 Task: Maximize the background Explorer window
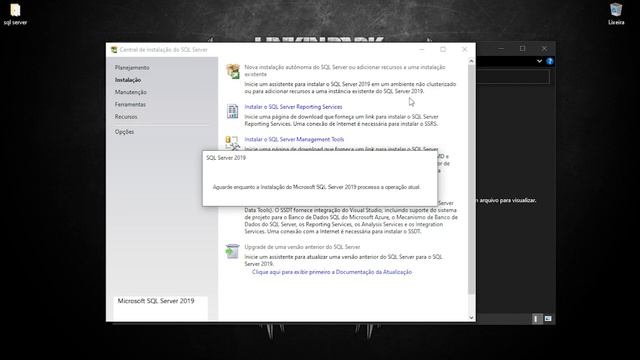(522, 49)
